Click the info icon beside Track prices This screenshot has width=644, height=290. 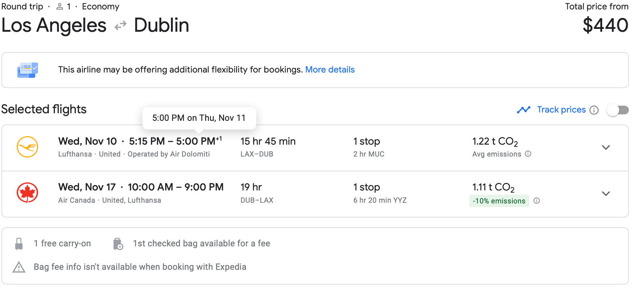coord(594,110)
